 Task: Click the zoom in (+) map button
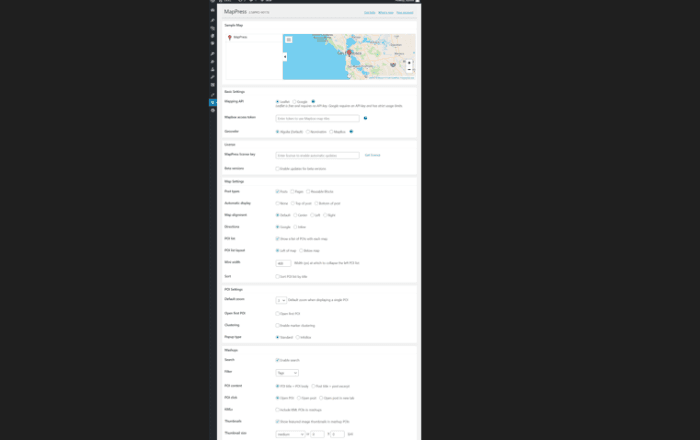(x=409, y=63)
